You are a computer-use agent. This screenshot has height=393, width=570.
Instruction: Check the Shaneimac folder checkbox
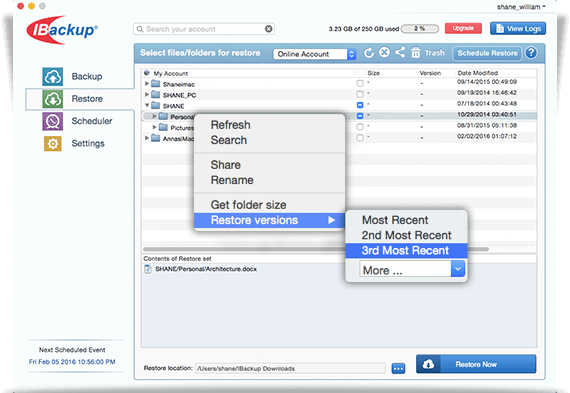pos(360,83)
